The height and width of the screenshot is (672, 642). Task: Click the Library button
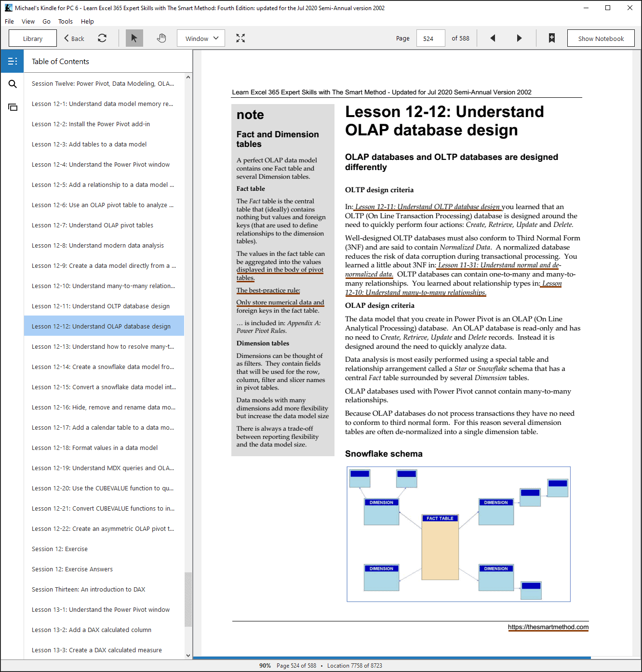tap(33, 38)
